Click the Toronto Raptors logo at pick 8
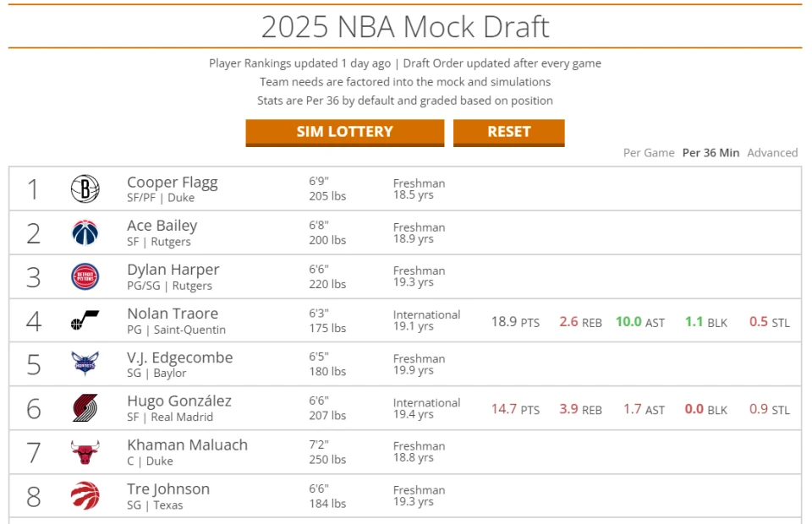The width and height of the screenshot is (812, 524). [x=85, y=495]
